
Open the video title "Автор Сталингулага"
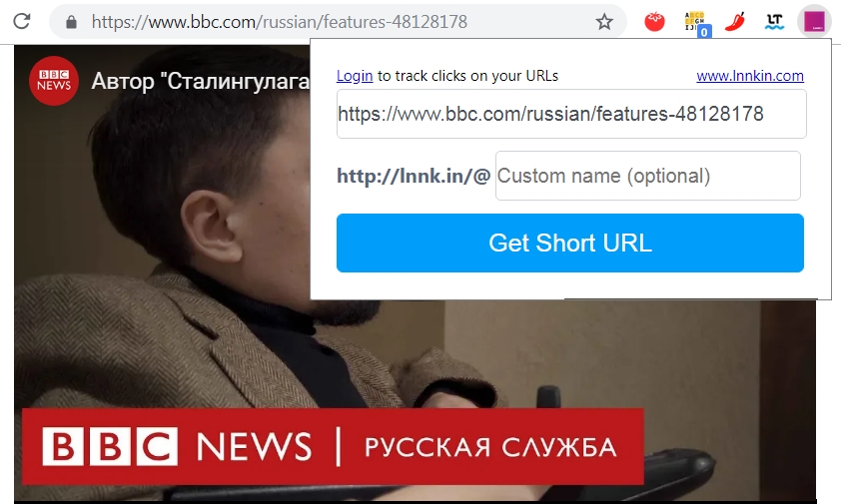point(200,82)
